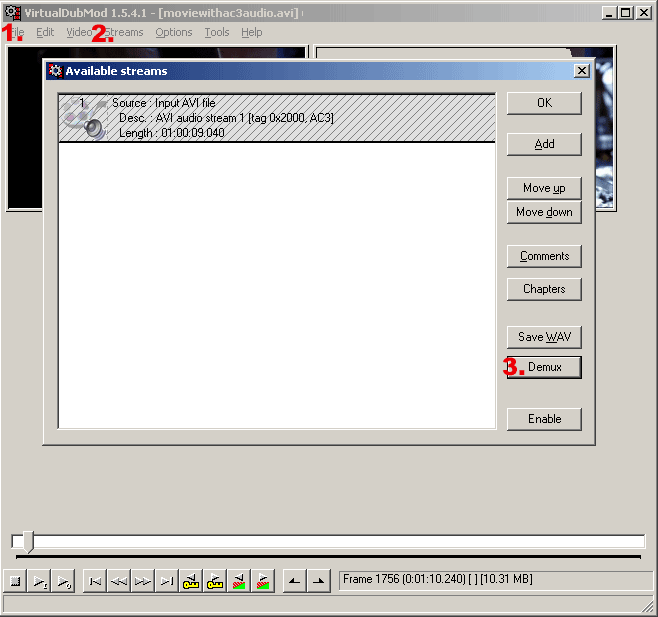Open the Help menu
Viewport: 658px width, 617px height.
252,32
